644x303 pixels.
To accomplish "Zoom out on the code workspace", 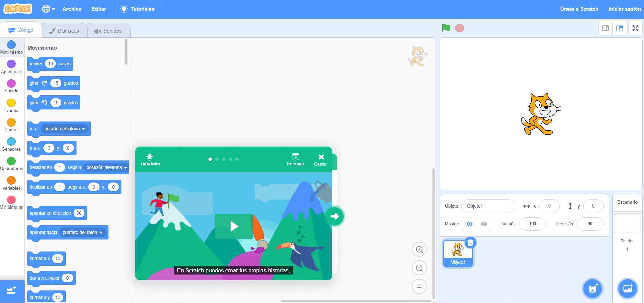I will click(419, 268).
